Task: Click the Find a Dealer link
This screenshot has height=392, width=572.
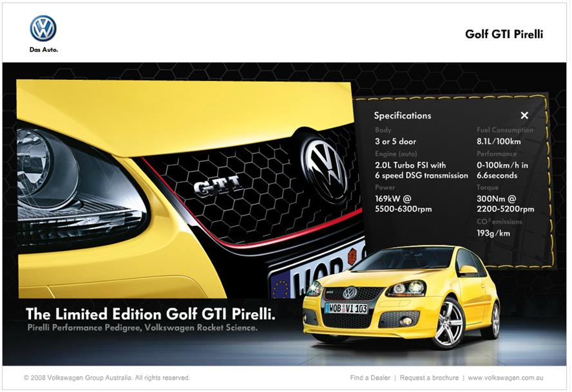Action: pos(370,378)
